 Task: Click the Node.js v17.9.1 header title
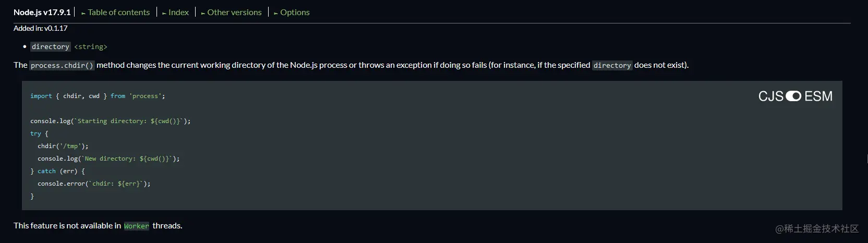tap(42, 13)
